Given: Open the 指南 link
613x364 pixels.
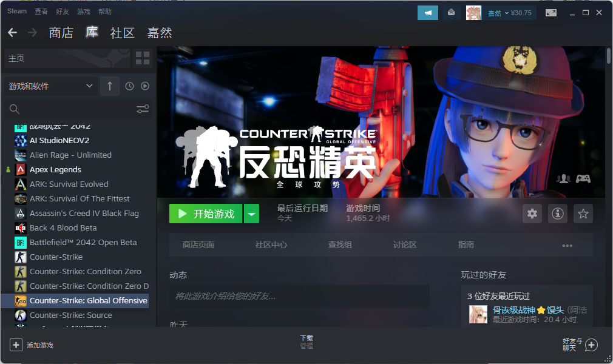Looking at the screenshot, I should pos(466,244).
